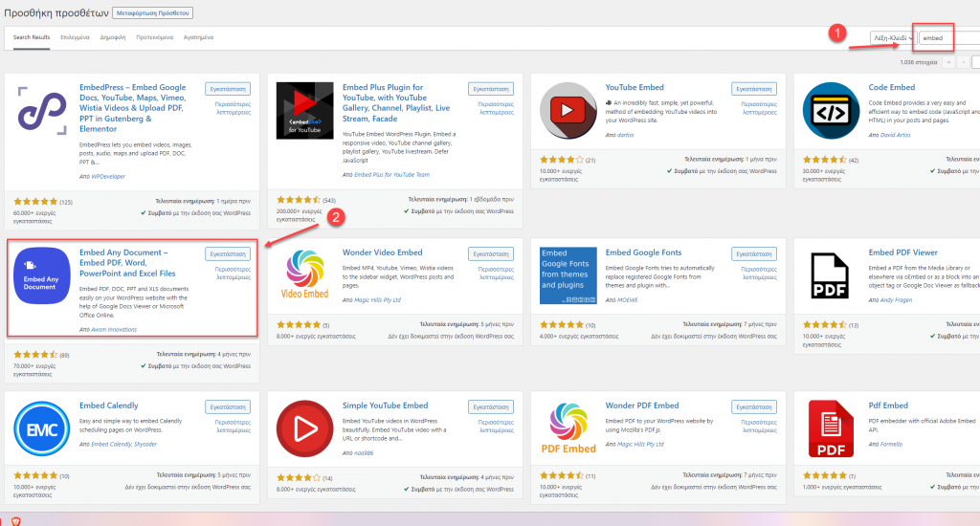Open the MOEWE author link
980x526 pixels.
point(627,300)
